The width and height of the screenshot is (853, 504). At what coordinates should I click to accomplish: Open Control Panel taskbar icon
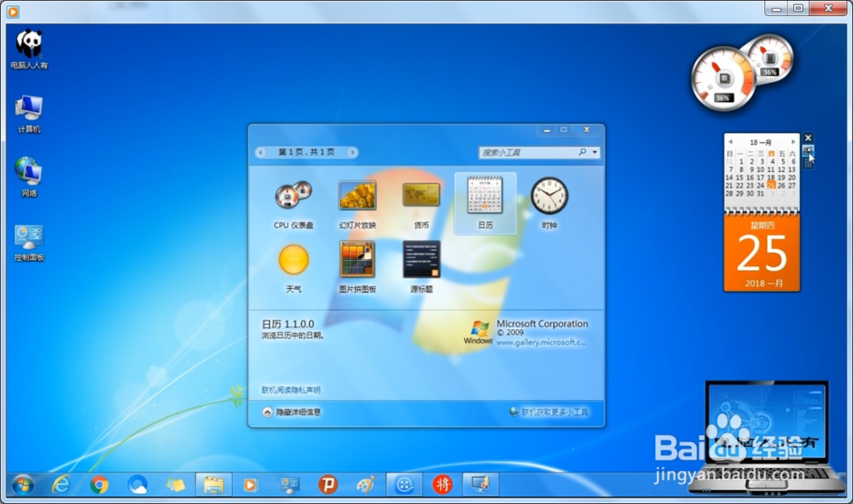click(x=289, y=484)
